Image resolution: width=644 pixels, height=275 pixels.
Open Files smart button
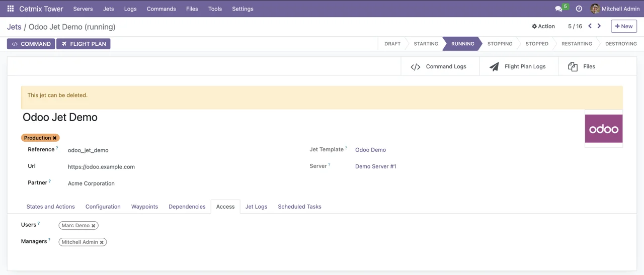click(597, 66)
